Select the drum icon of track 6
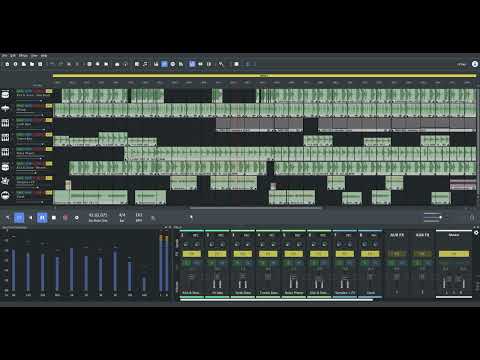The width and height of the screenshot is (480, 360). tap(5, 167)
